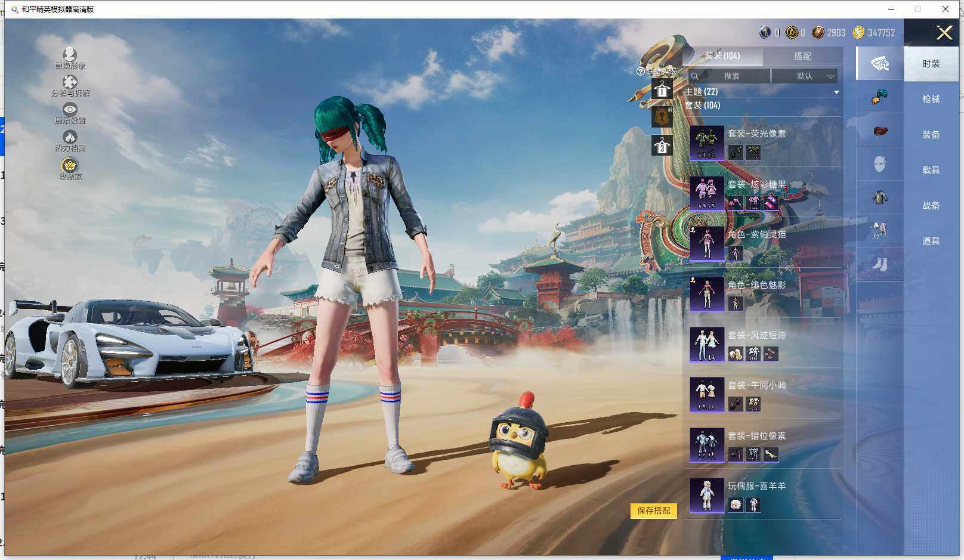Screen dimensions: 964x560
Task: Click the 套装-午间小调 name text
Action: [757, 385]
